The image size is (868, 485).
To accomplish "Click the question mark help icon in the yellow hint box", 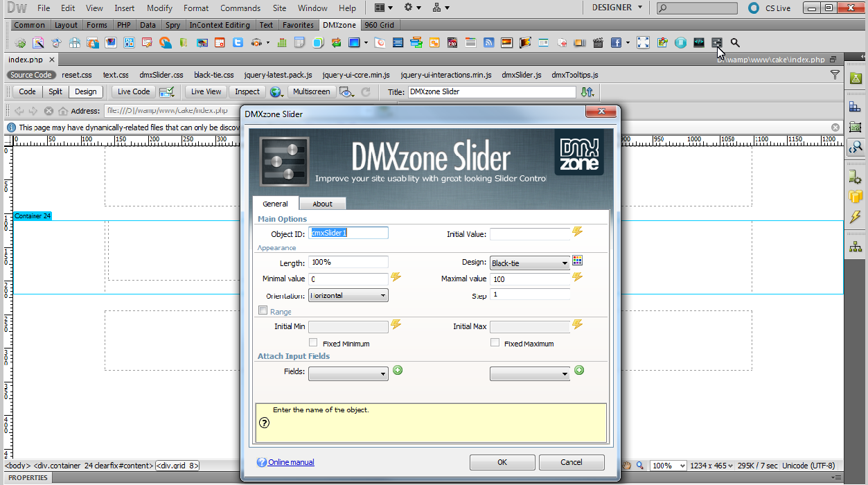I will click(x=264, y=423).
